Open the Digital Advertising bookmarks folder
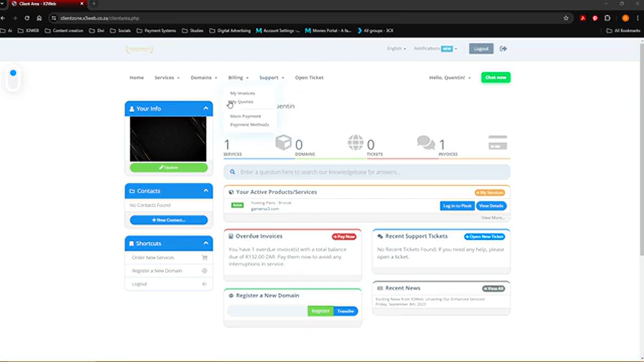This screenshot has width=644, height=362. tap(230, 31)
